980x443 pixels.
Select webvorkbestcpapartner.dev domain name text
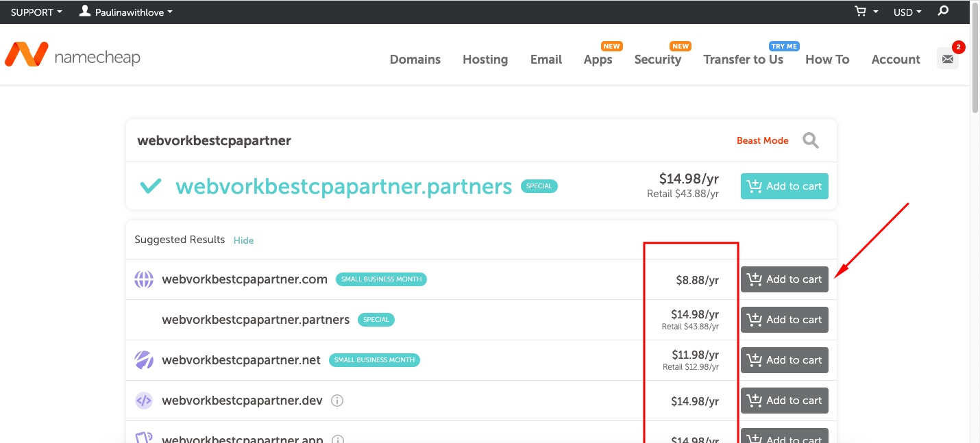[242, 401]
